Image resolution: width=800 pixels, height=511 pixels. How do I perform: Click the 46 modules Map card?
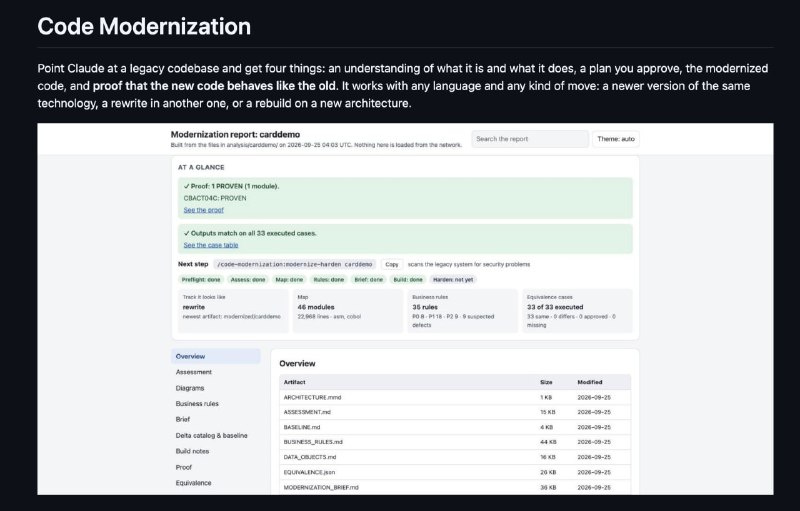(347, 311)
